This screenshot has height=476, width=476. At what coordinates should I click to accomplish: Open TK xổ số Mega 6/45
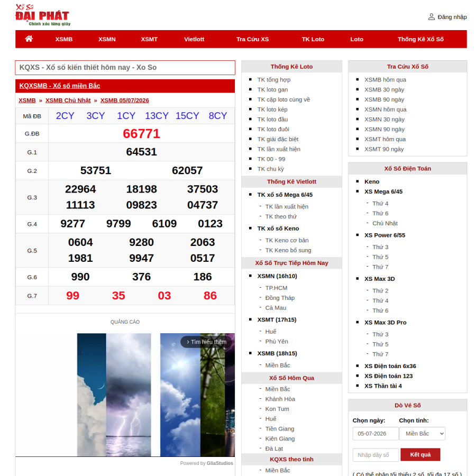tap(285, 195)
